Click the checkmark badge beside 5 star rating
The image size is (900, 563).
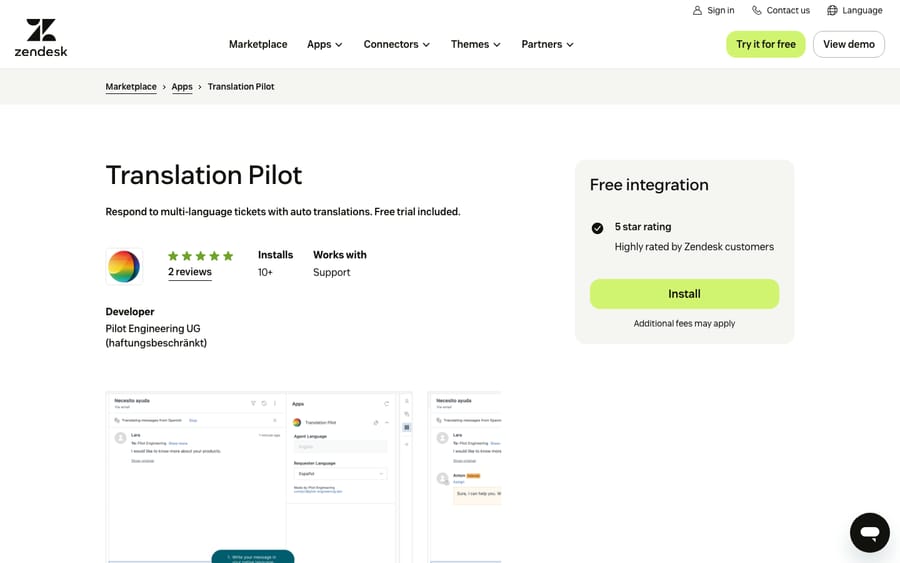tap(597, 228)
